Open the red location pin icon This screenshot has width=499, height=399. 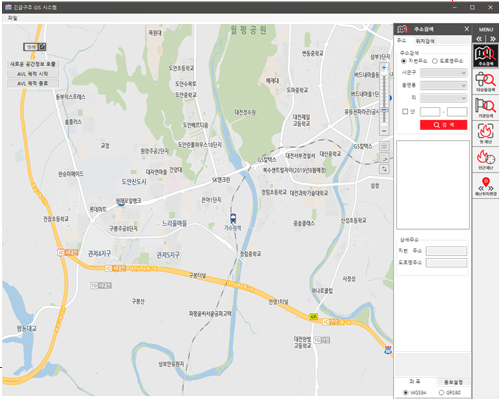(485, 186)
